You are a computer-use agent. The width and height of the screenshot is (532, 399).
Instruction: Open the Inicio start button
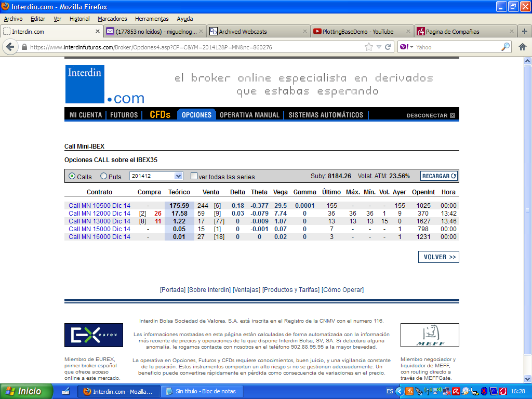point(26,391)
